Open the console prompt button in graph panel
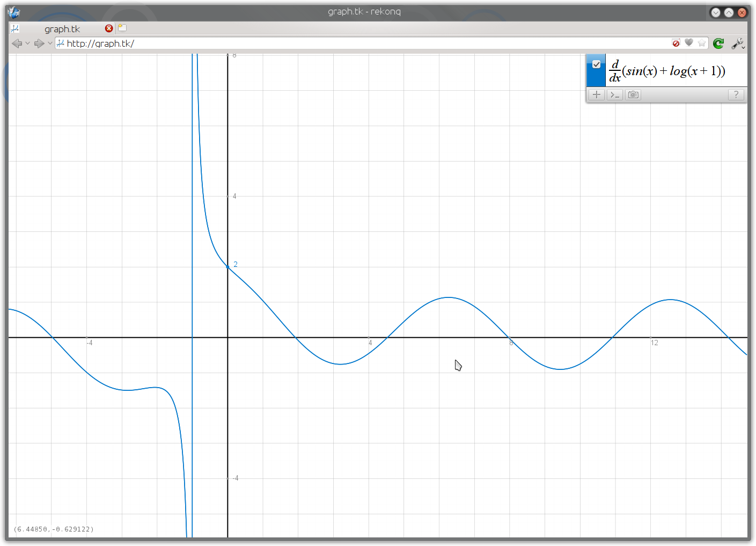Screen dimensions: 756x546 tap(615, 95)
